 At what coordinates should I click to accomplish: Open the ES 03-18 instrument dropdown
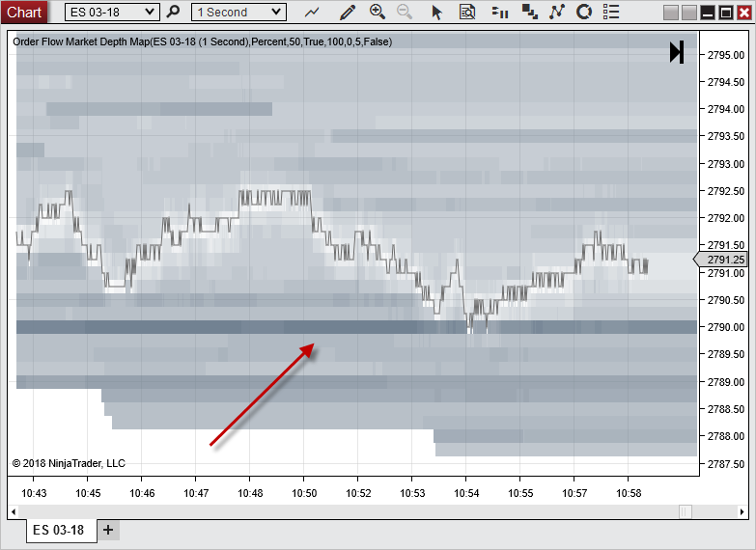pyautogui.click(x=111, y=12)
